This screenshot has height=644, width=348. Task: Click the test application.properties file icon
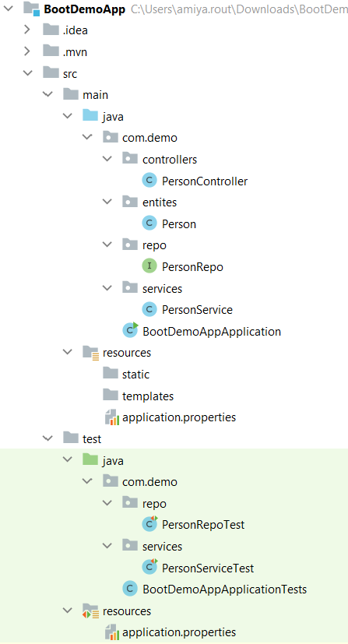pos(112,632)
